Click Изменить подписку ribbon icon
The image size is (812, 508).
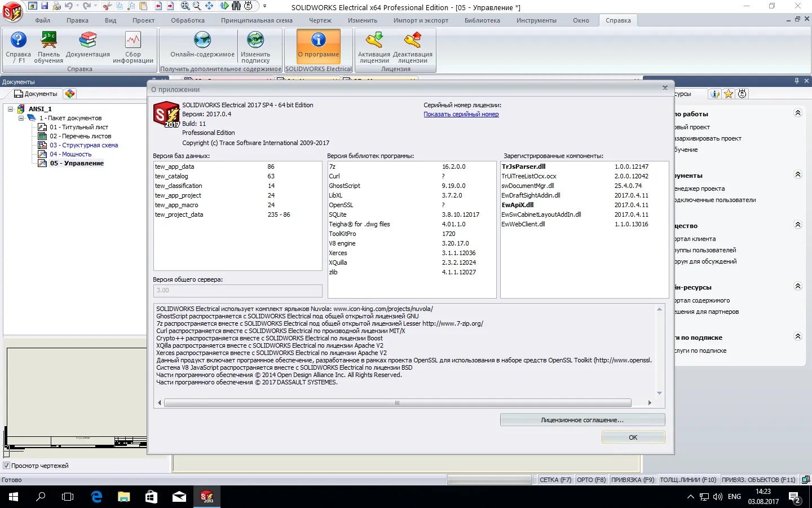pyautogui.click(x=255, y=47)
